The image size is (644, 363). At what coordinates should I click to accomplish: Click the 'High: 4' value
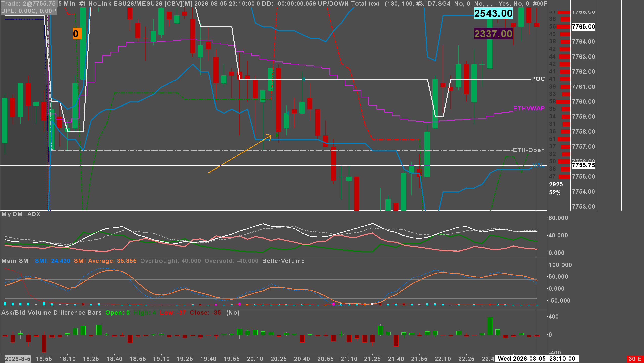(x=145, y=313)
